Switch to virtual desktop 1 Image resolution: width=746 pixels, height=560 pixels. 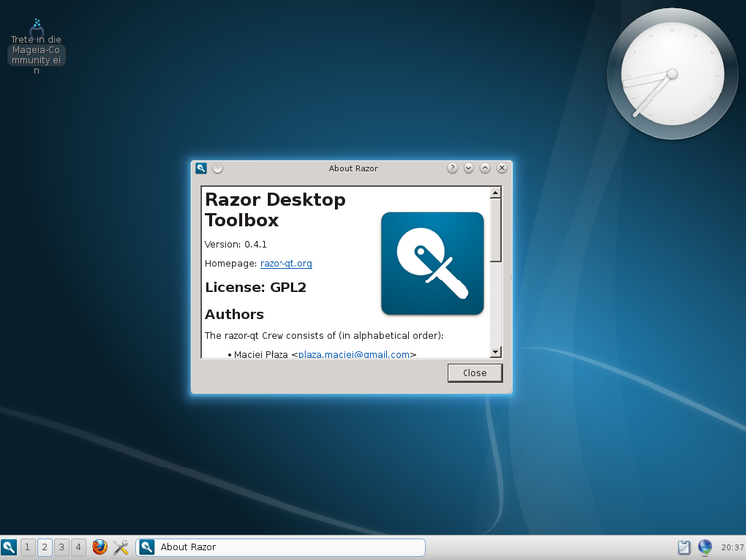(27, 547)
